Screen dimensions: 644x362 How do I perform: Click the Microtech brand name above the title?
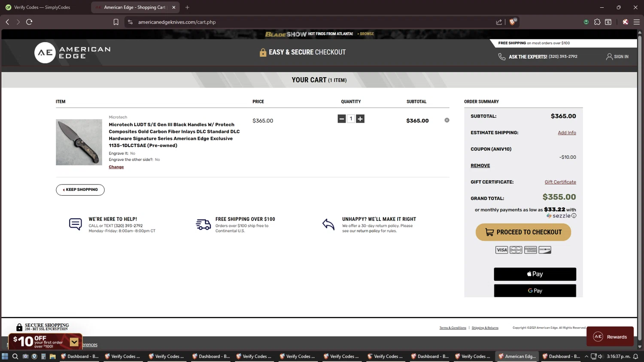118,117
